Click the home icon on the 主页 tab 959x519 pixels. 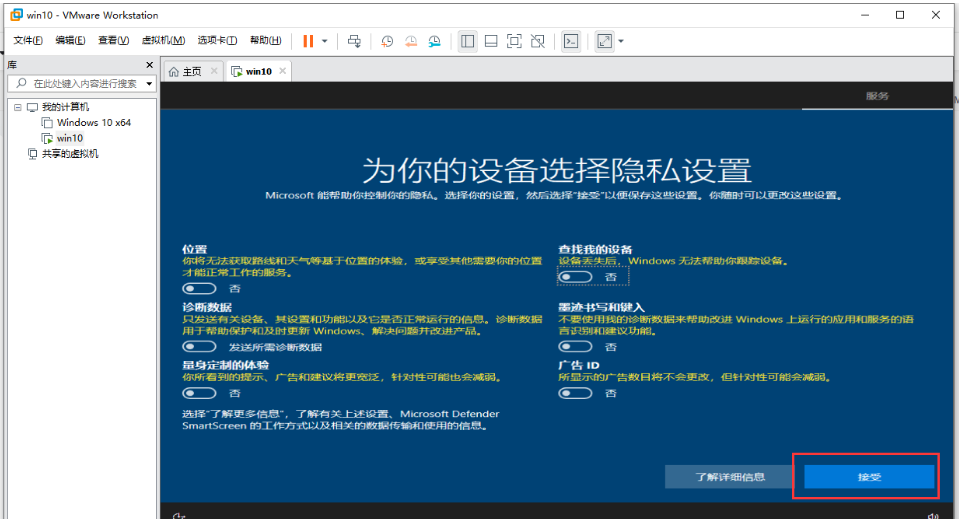click(x=174, y=72)
